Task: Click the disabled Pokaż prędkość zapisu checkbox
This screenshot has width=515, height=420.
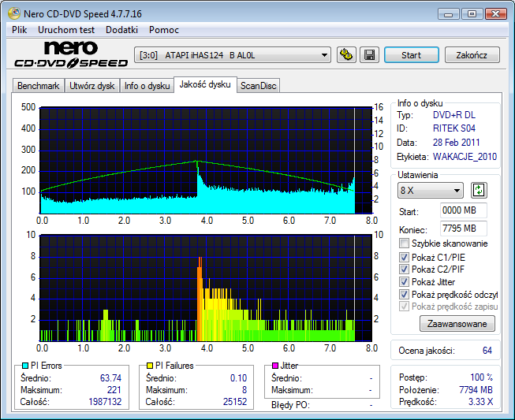Action: point(404,307)
